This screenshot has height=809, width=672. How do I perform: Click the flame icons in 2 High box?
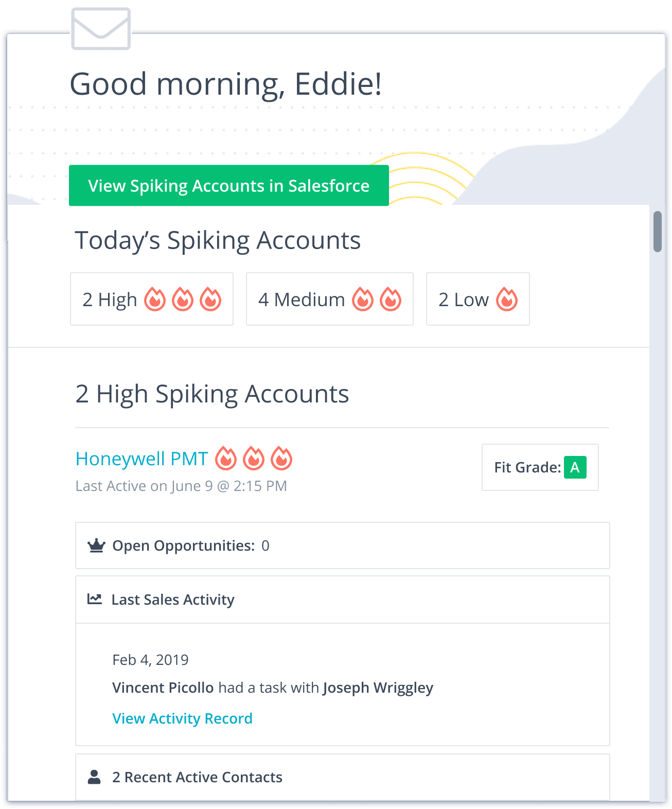(183, 300)
